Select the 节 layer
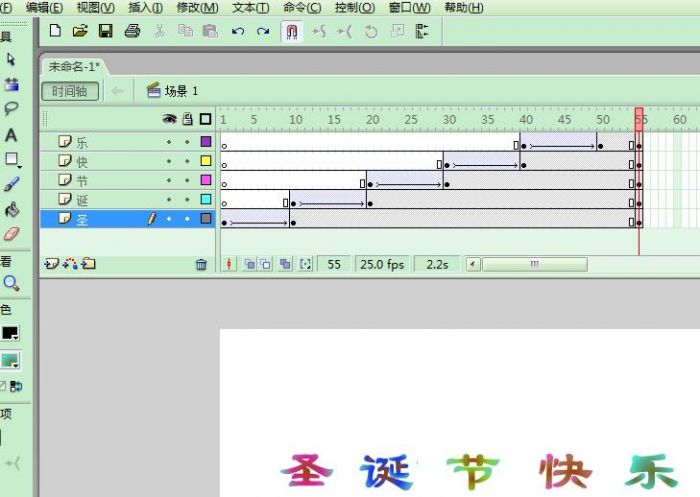The image size is (700, 497). [x=128, y=180]
